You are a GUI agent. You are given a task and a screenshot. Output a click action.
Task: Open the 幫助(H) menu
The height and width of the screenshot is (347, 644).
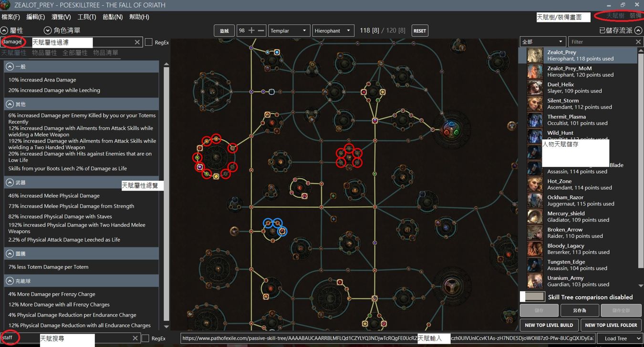pos(139,17)
